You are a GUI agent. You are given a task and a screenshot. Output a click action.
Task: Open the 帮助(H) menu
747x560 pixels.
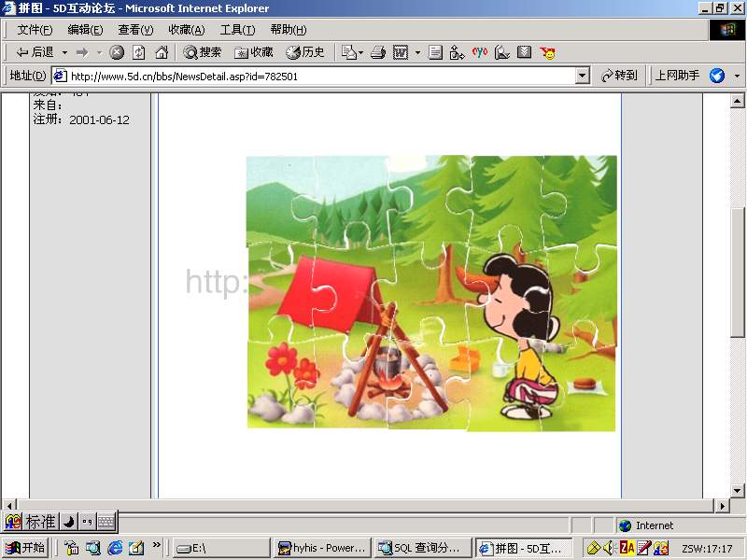tap(289, 30)
